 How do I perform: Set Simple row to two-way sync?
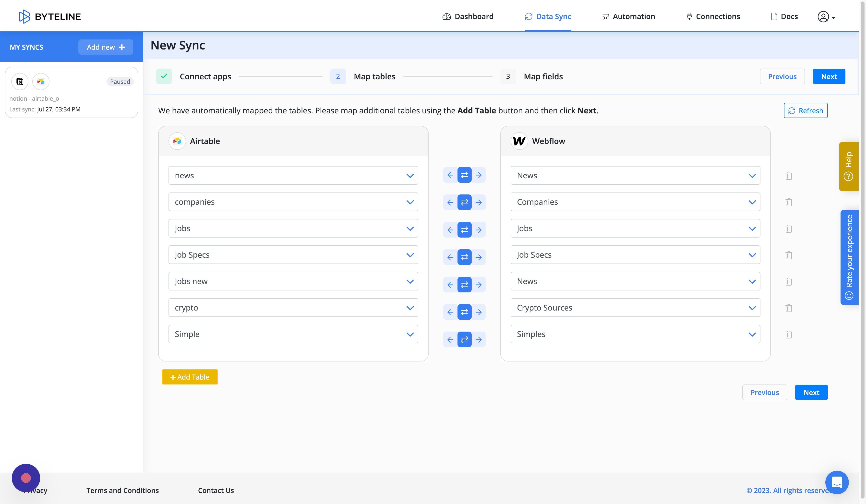(x=464, y=340)
